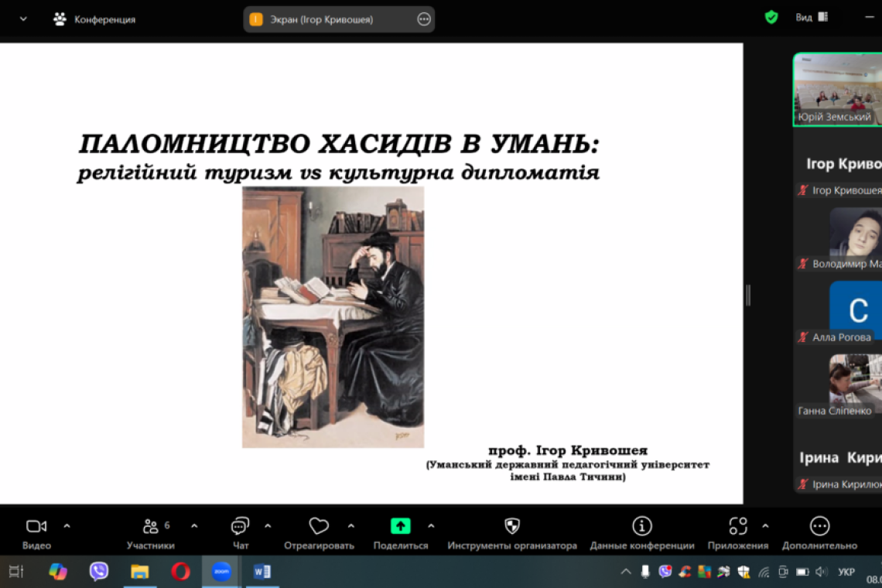882x588 pixels.
Task: Click the green Поделиться share screen button
Action: click(x=401, y=526)
